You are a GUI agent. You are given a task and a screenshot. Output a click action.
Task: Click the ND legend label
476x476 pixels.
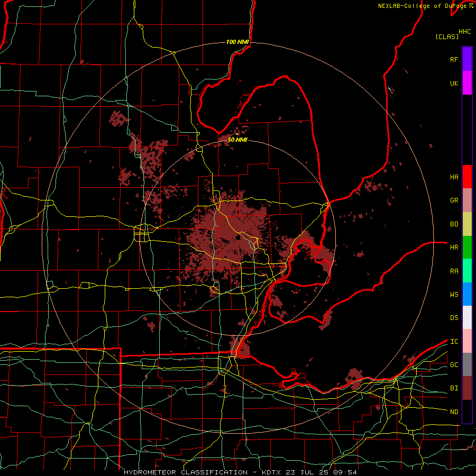pos(454,412)
